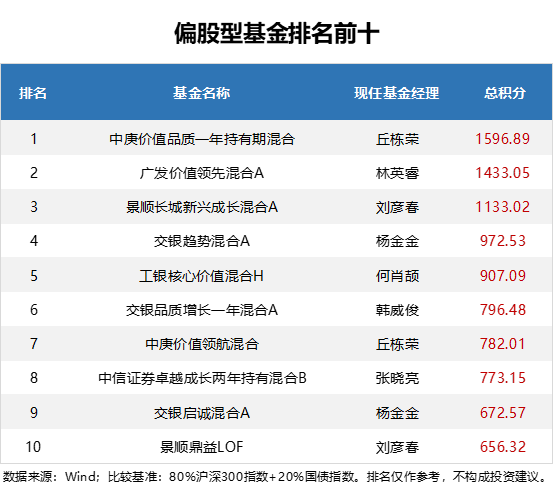Click manager 何肖颉
The width and height of the screenshot is (554, 496).
[x=397, y=276]
